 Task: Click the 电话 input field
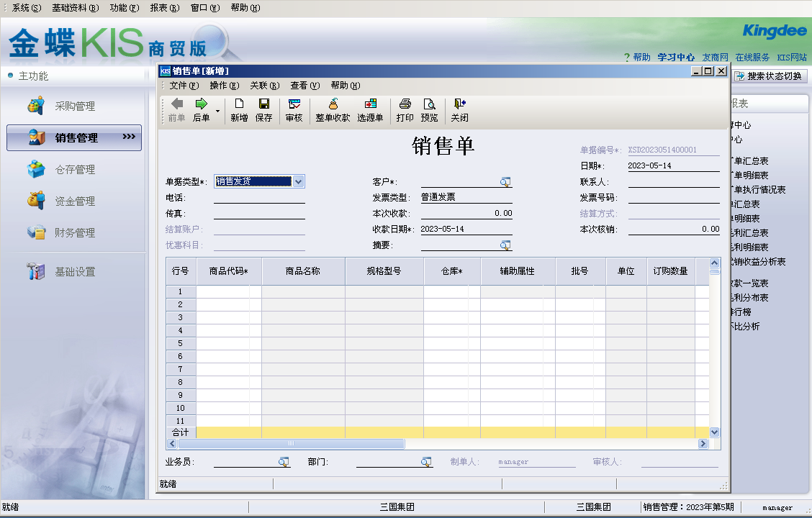click(x=259, y=197)
